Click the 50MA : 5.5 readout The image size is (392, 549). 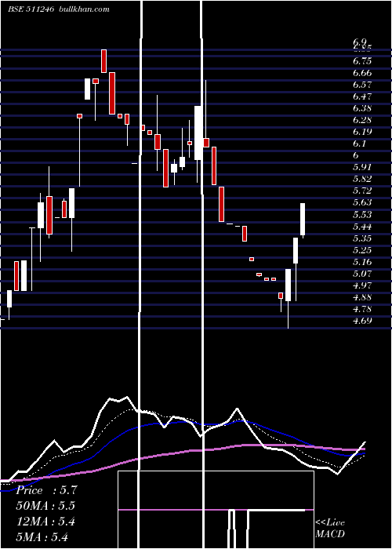45,506
